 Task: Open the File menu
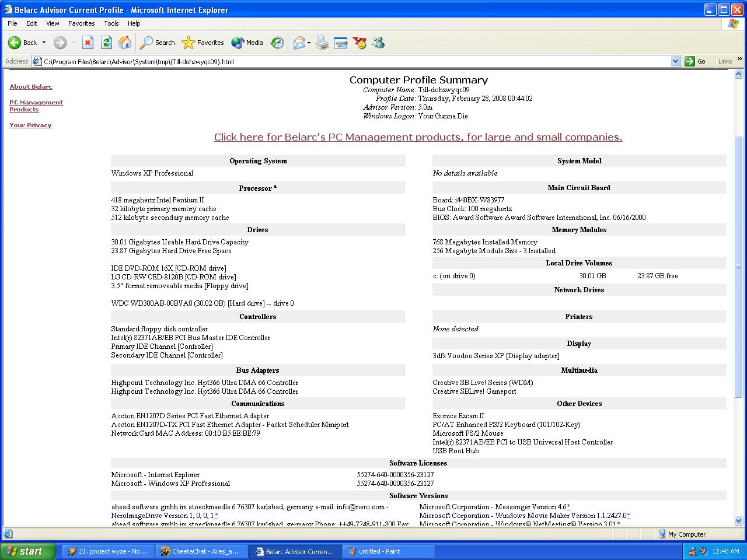point(12,23)
